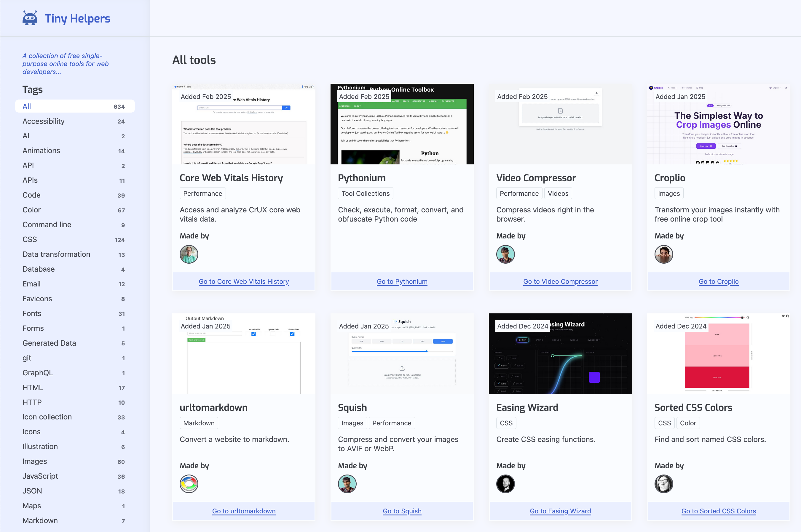Show Markdown tag in sidebar
This screenshot has height=532, width=801.
[75, 521]
